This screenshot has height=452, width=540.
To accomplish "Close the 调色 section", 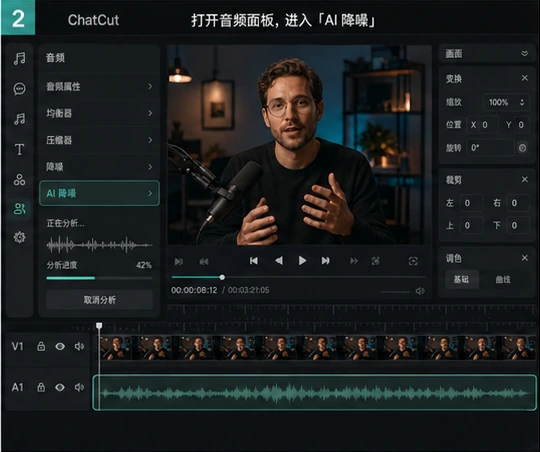I will click(x=525, y=258).
